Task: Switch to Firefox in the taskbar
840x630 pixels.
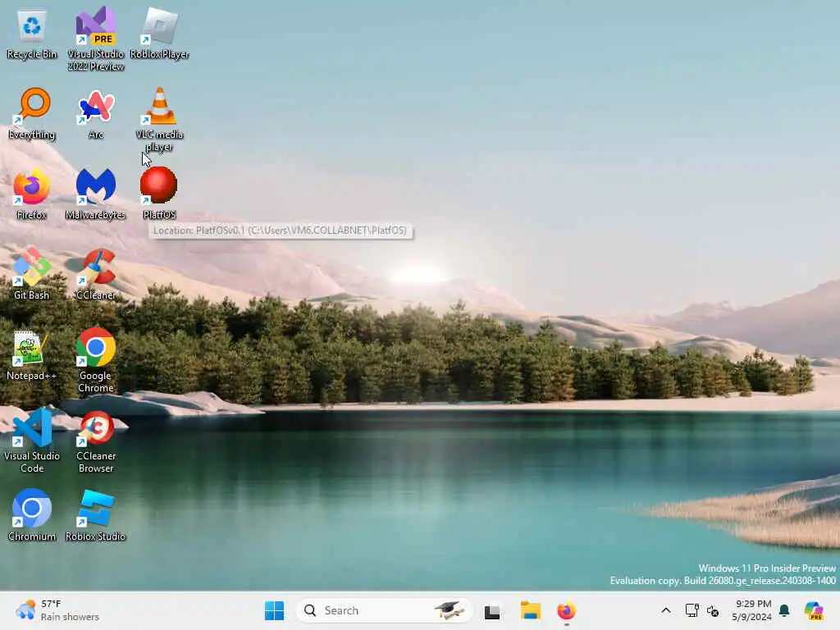Action: click(x=566, y=610)
